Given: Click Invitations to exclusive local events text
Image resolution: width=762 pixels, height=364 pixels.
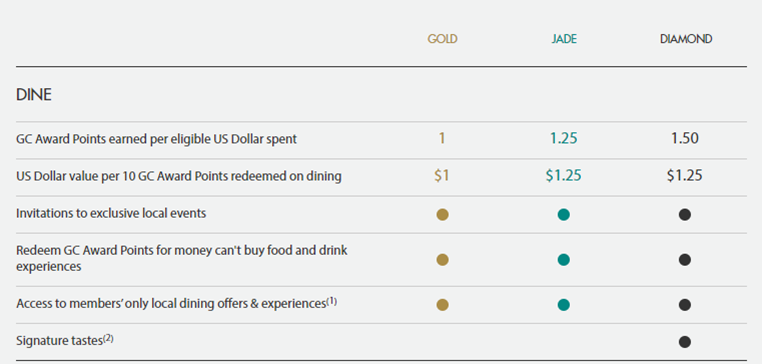Looking at the screenshot, I should point(111,213).
